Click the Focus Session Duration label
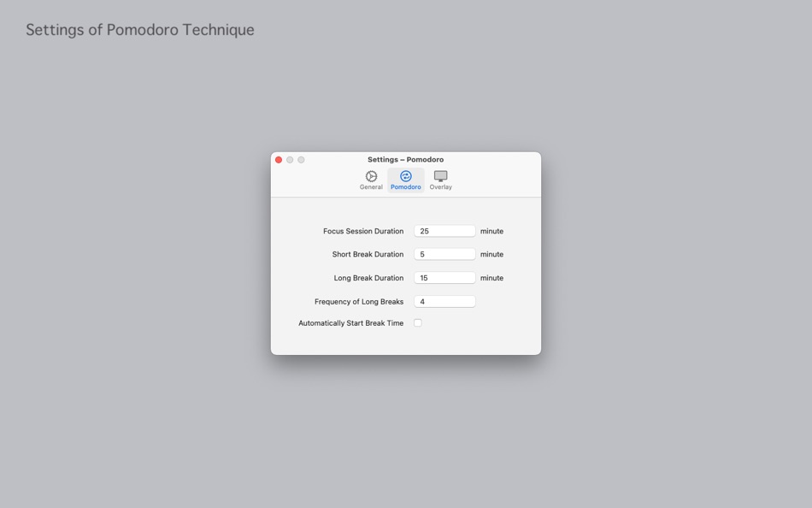The image size is (812, 508). 363,231
